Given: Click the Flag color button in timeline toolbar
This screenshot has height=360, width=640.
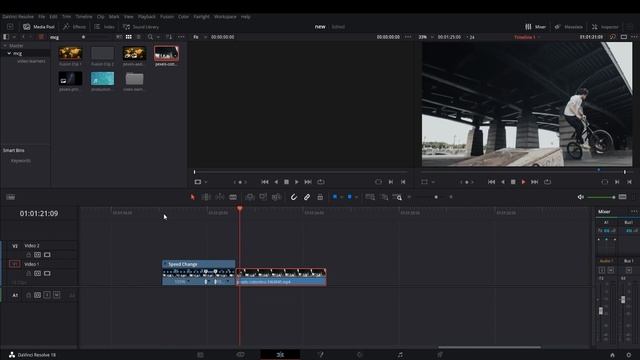Looking at the screenshot, I should (x=335, y=197).
